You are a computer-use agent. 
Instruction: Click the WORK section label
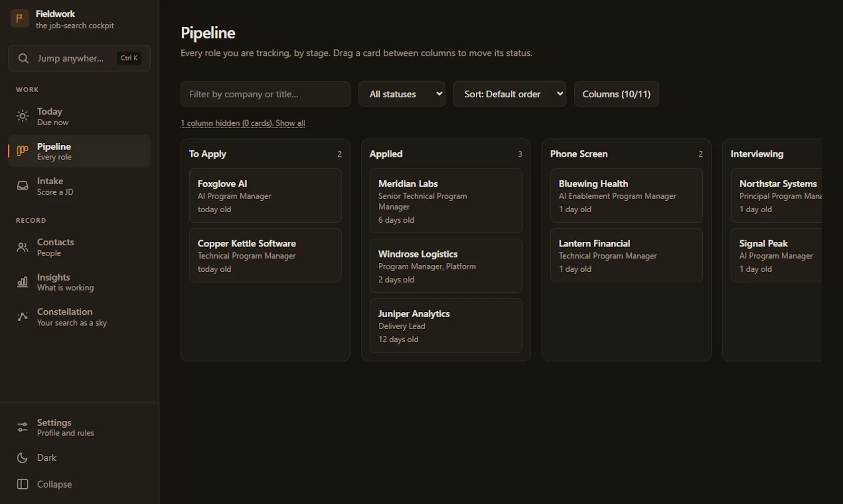tap(27, 90)
